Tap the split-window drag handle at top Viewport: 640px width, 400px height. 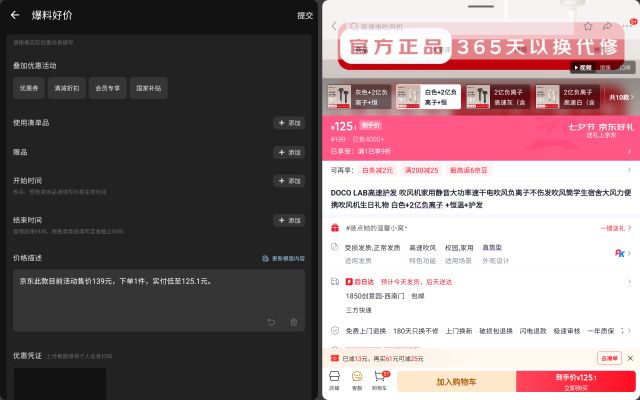pos(481,6)
